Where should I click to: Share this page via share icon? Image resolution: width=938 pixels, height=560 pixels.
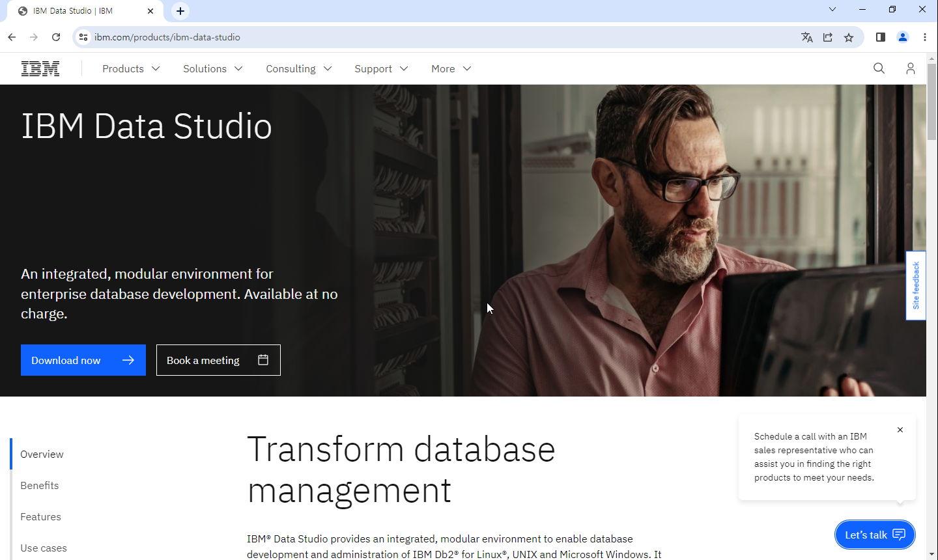[828, 37]
